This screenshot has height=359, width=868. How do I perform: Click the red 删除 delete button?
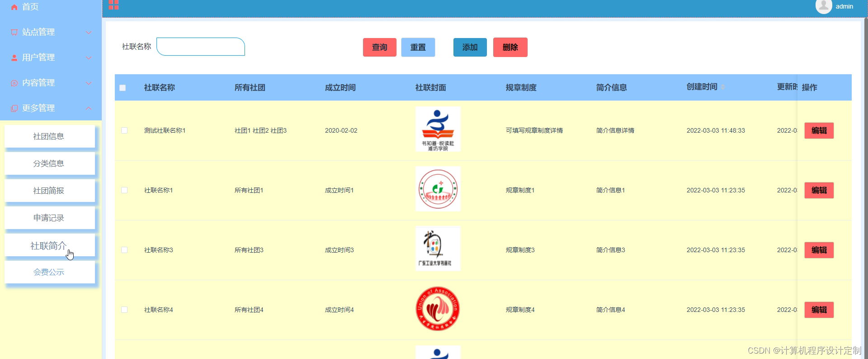[x=510, y=47]
